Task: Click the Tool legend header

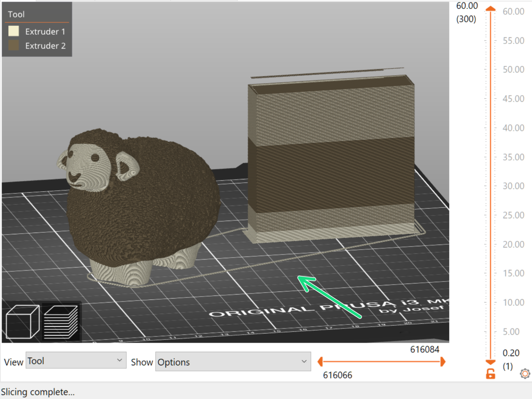Action: tap(16, 14)
